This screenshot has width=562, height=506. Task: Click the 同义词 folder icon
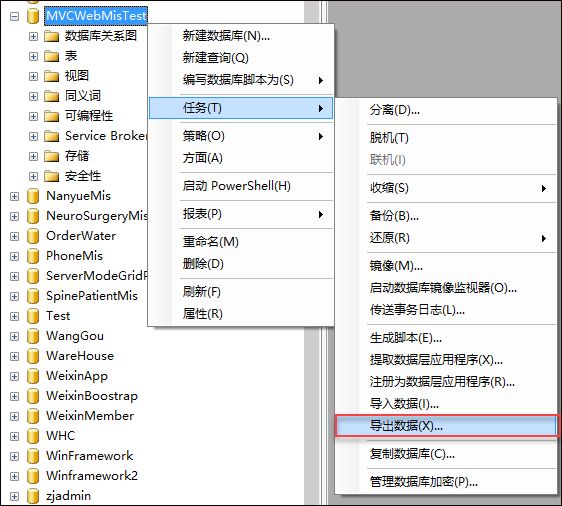point(51,96)
